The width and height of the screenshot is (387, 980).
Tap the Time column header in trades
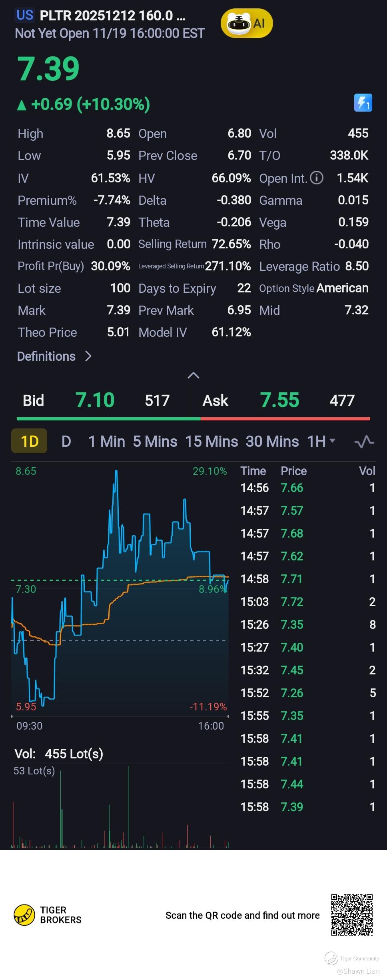[253, 471]
